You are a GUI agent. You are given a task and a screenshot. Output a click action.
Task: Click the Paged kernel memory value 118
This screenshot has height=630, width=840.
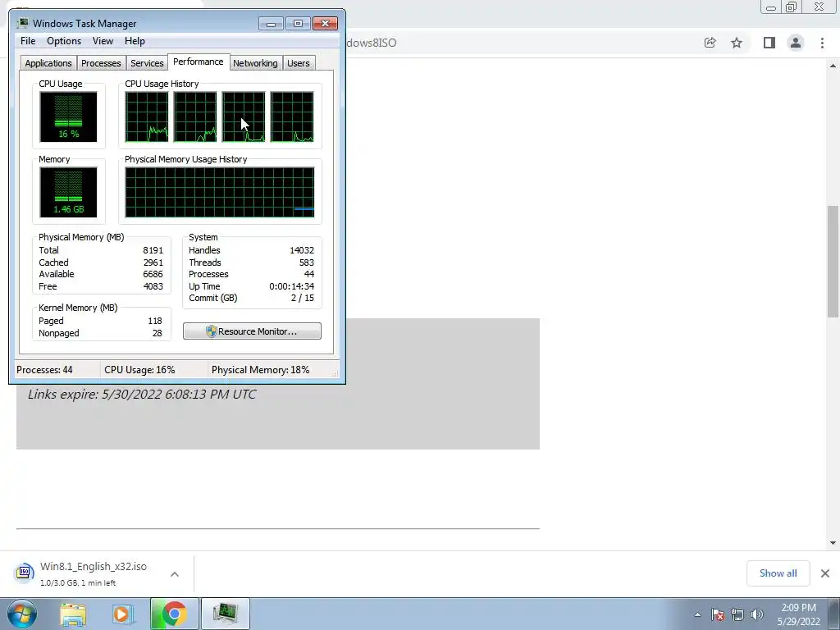(x=155, y=321)
